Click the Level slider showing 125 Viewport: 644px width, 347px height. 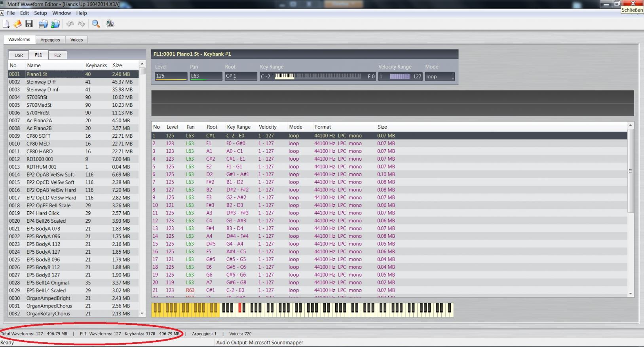click(171, 76)
